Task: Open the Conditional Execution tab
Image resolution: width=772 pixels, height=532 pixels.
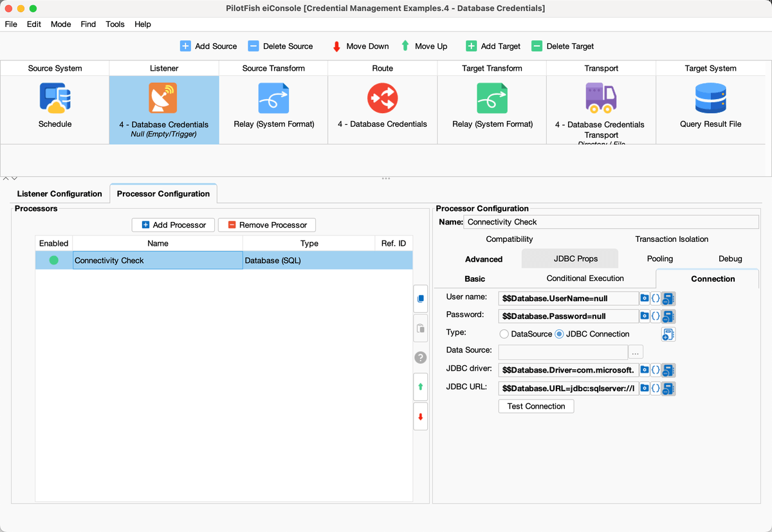Action: tap(585, 279)
